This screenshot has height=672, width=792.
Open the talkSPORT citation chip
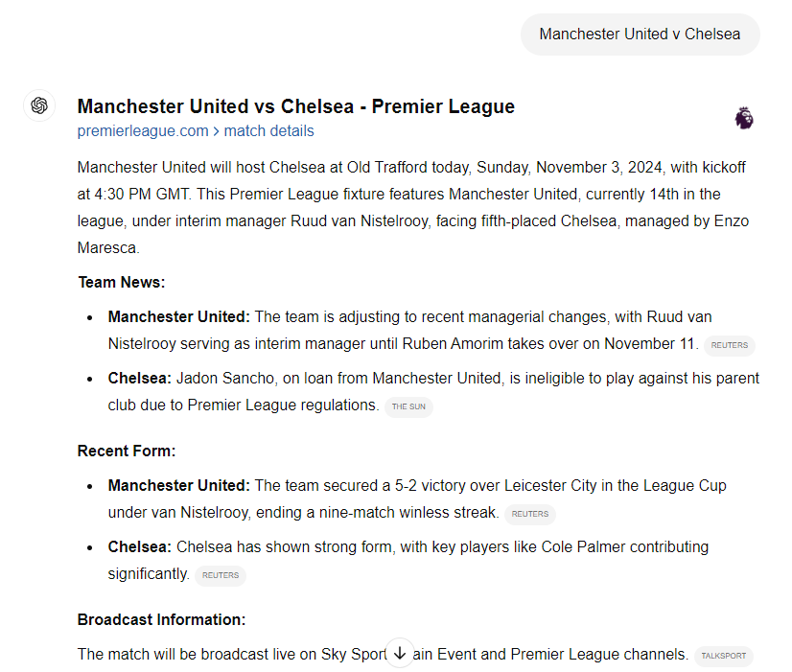point(724,657)
